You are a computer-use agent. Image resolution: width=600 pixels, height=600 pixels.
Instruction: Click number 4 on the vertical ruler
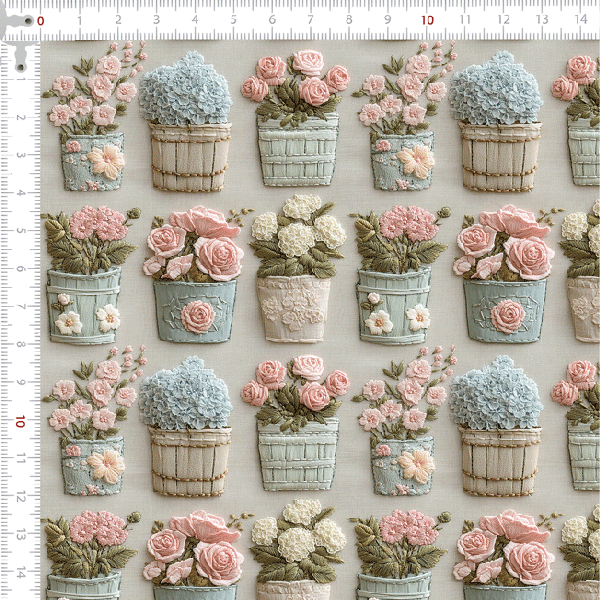point(20,193)
